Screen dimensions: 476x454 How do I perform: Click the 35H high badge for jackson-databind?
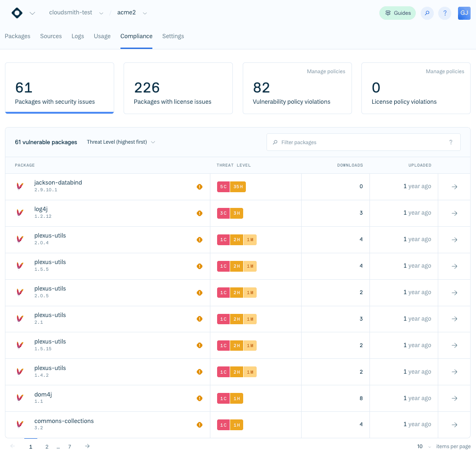(238, 187)
